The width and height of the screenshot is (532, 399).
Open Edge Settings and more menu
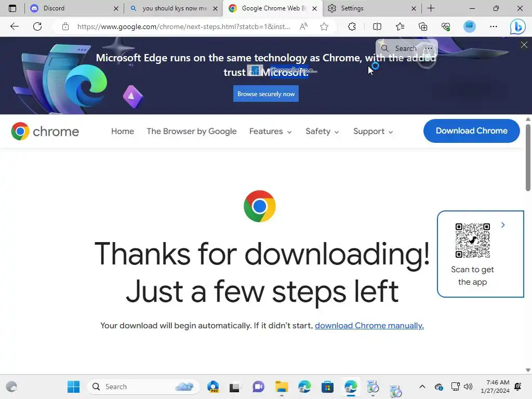494,26
